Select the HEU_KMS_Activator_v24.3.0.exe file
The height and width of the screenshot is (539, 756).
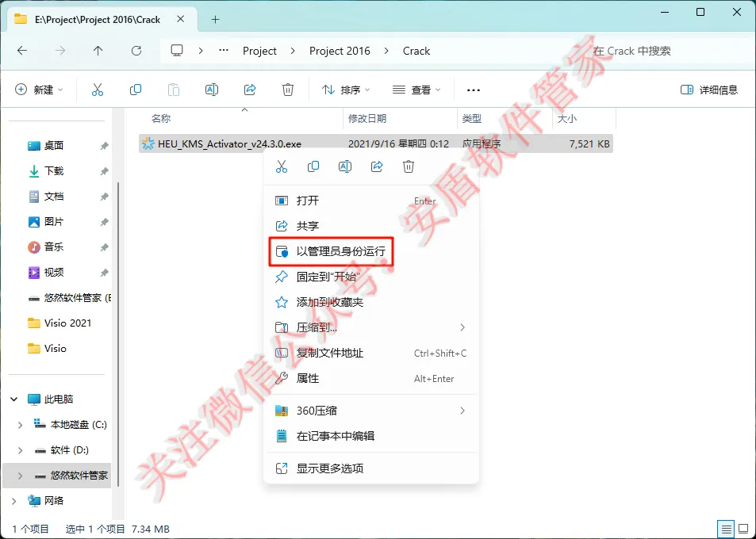tap(375, 143)
